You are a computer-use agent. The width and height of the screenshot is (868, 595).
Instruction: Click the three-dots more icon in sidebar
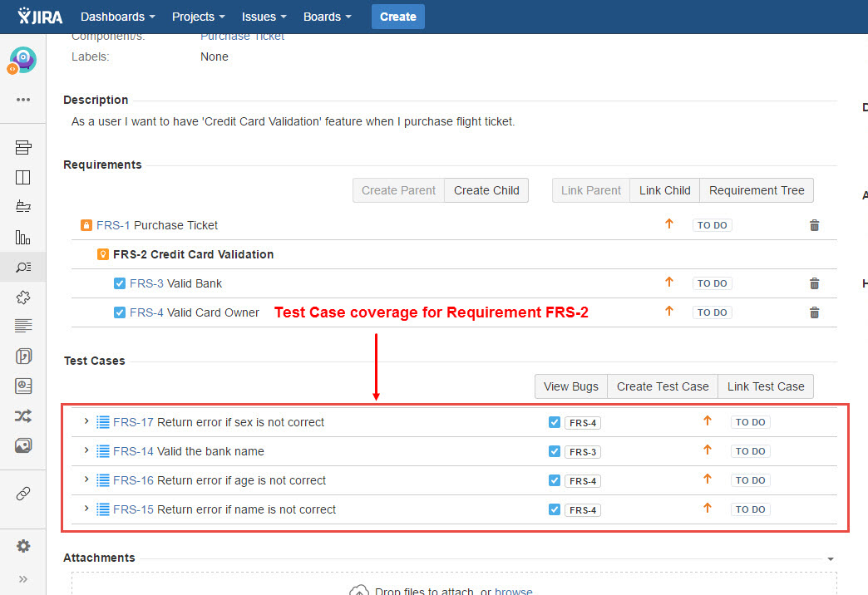pos(23,100)
